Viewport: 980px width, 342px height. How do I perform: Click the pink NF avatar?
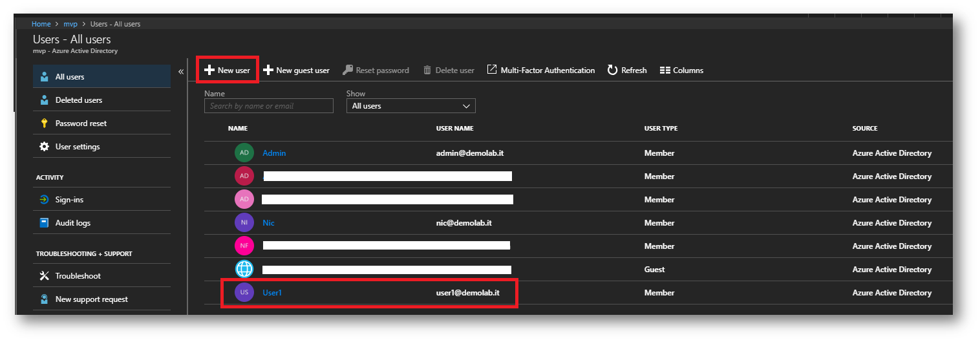point(244,246)
